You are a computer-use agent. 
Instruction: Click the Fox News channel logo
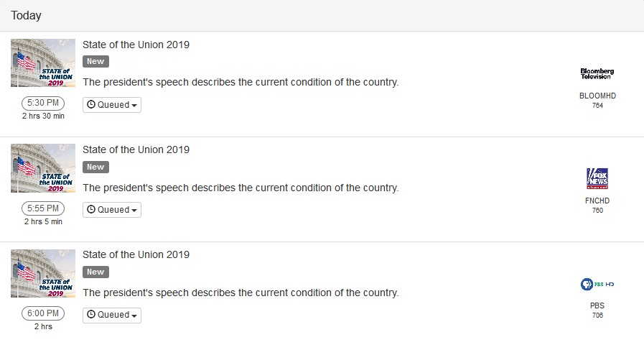[597, 178]
